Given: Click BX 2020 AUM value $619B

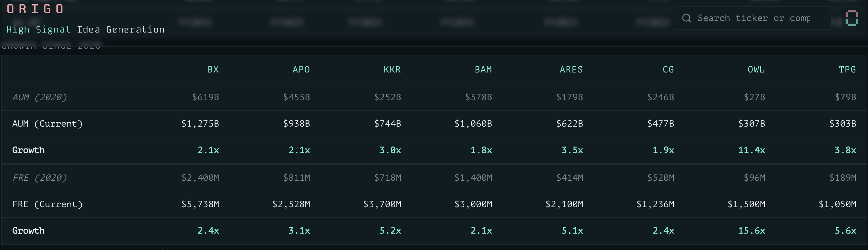Looking at the screenshot, I should tap(206, 97).
